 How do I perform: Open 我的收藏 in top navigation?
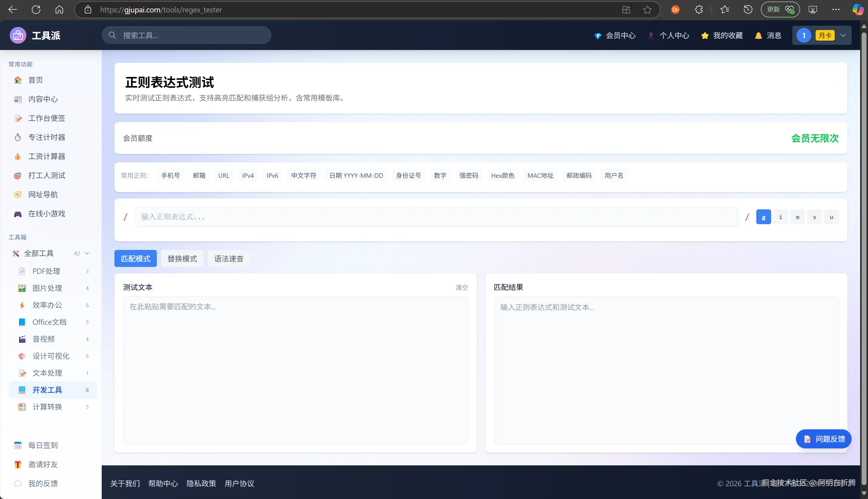(722, 35)
